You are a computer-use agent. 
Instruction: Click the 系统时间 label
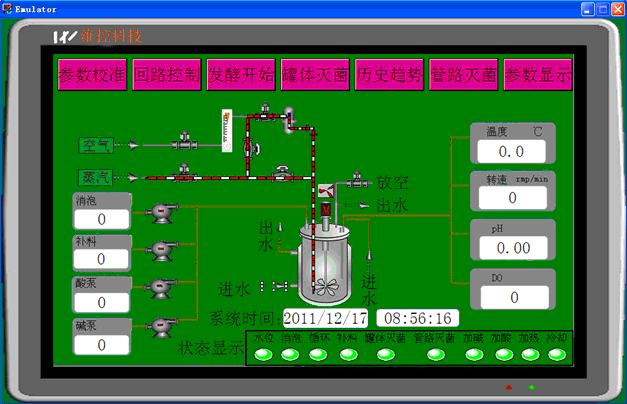tap(243, 319)
